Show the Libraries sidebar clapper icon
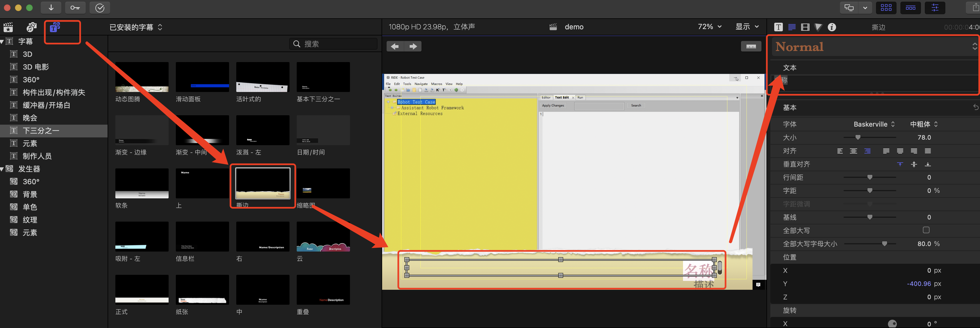 point(8,27)
